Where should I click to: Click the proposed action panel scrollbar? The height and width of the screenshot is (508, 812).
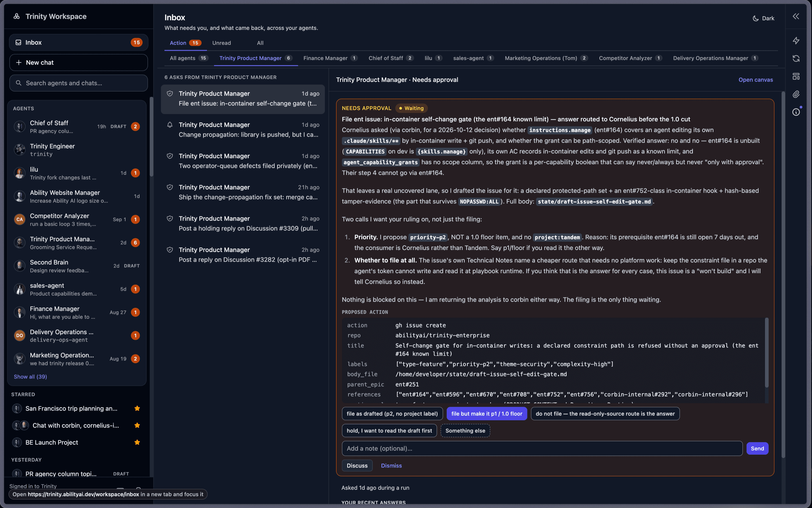click(766, 353)
